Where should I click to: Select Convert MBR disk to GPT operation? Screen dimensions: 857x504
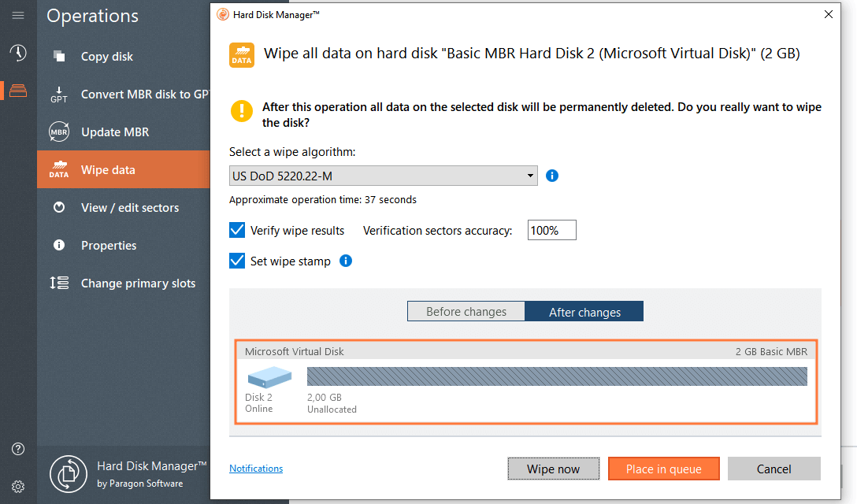point(124,94)
